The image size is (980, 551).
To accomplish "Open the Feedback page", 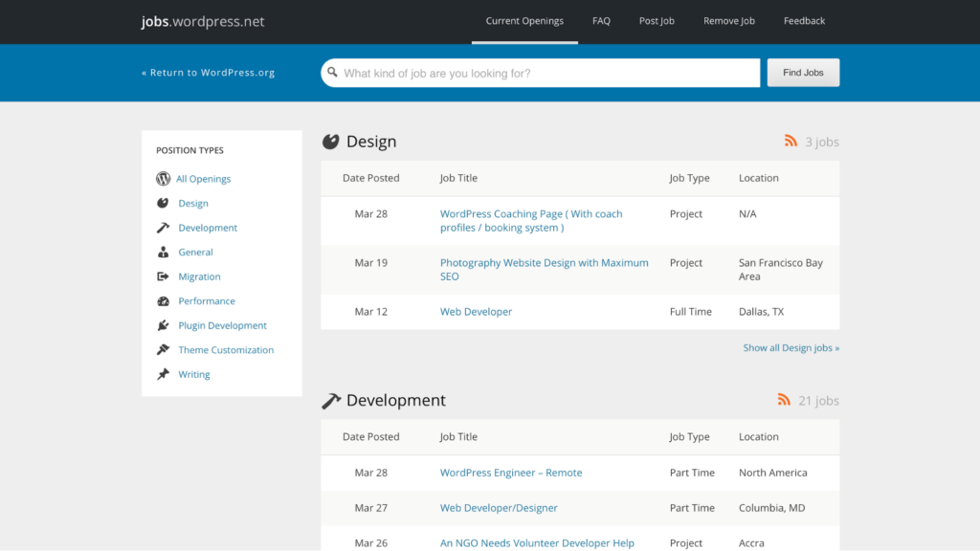I will tap(804, 21).
